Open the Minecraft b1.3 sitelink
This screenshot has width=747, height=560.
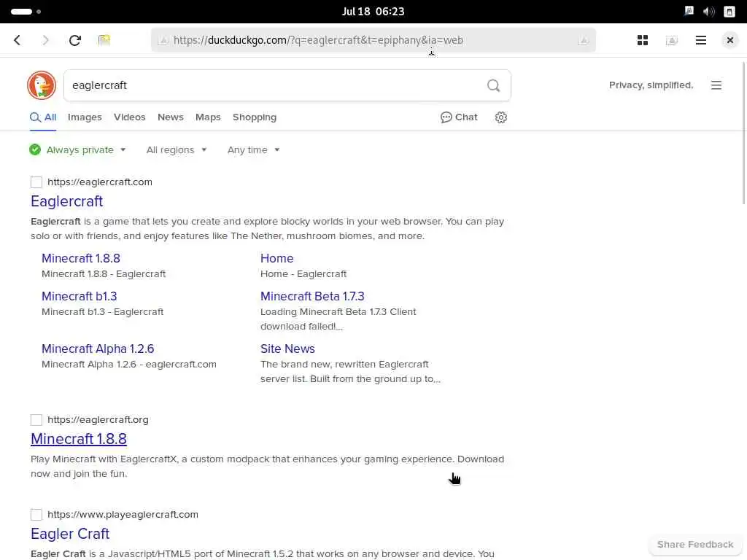click(79, 296)
